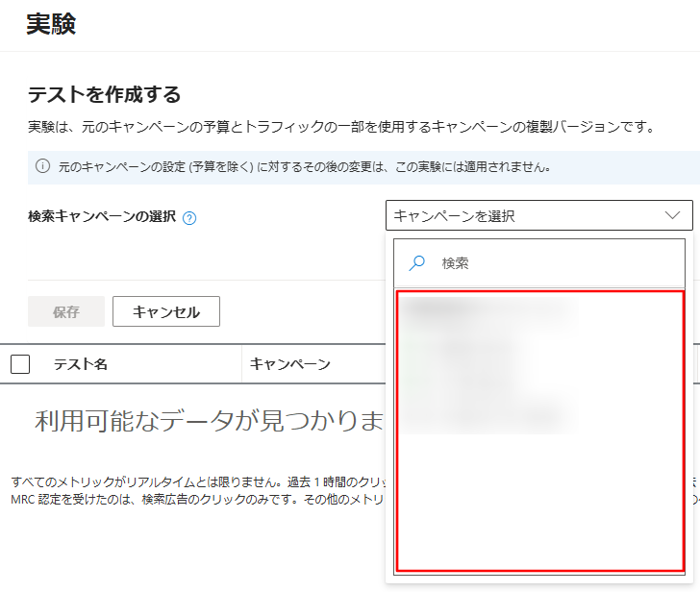The width and height of the screenshot is (700, 592).
Task: Click the help icon beside 検索キャンペーンの選択
Action: [x=189, y=217]
